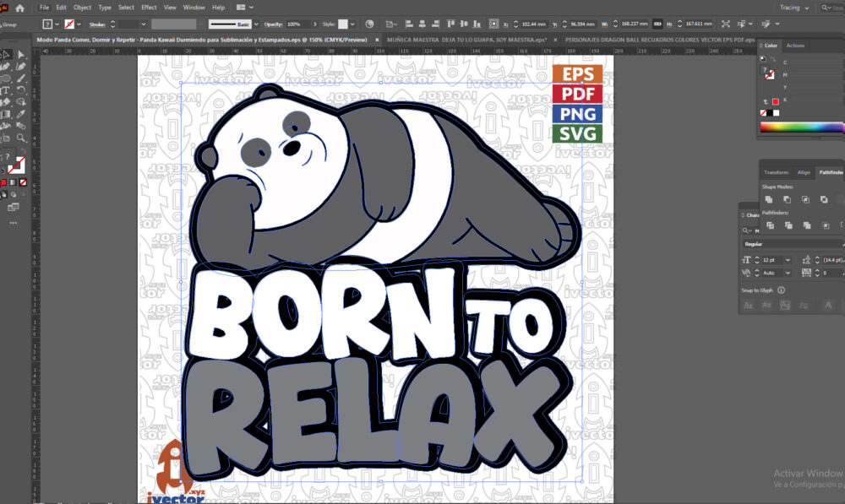The height and width of the screenshot is (504, 845).
Task: Open Edit Toolbar three dots
Action: 13,222
